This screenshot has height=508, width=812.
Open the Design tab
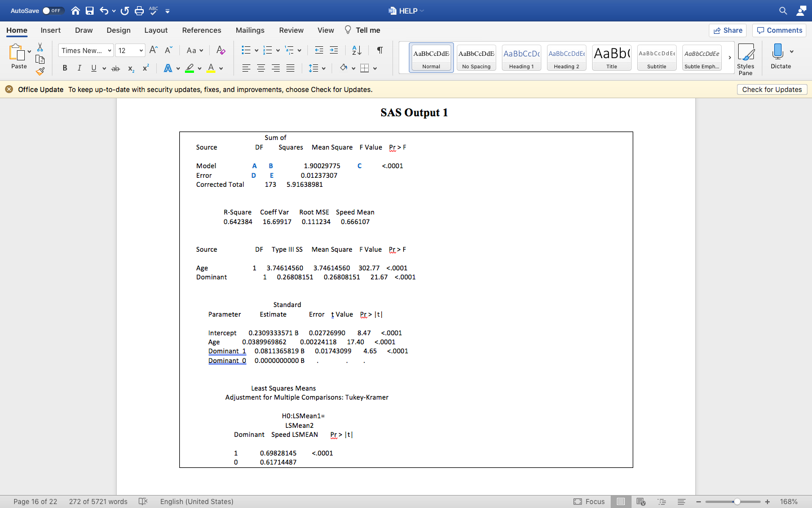(x=118, y=30)
